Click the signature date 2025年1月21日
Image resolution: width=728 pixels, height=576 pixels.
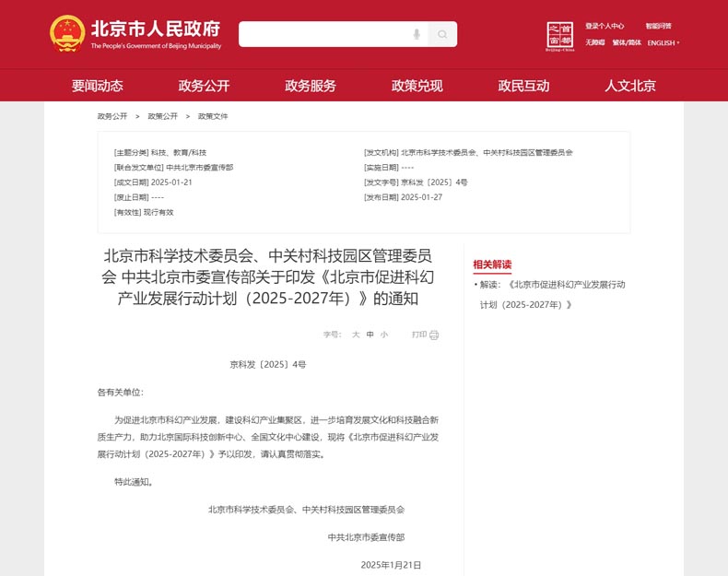click(x=391, y=565)
